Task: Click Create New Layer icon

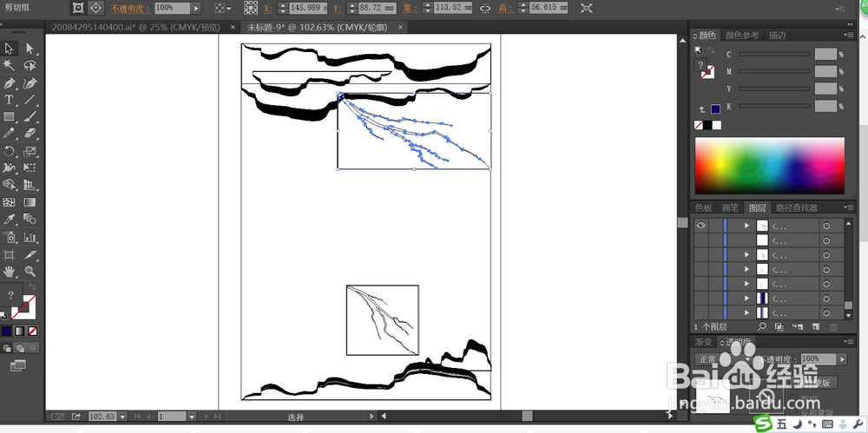Action: [x=815, y=327]
